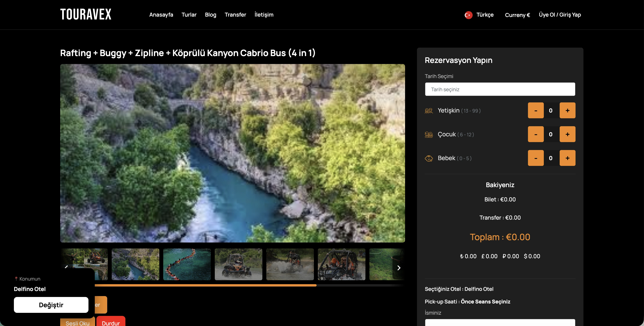
Task: Click the Turkish flag language icon
Action: 468,15
